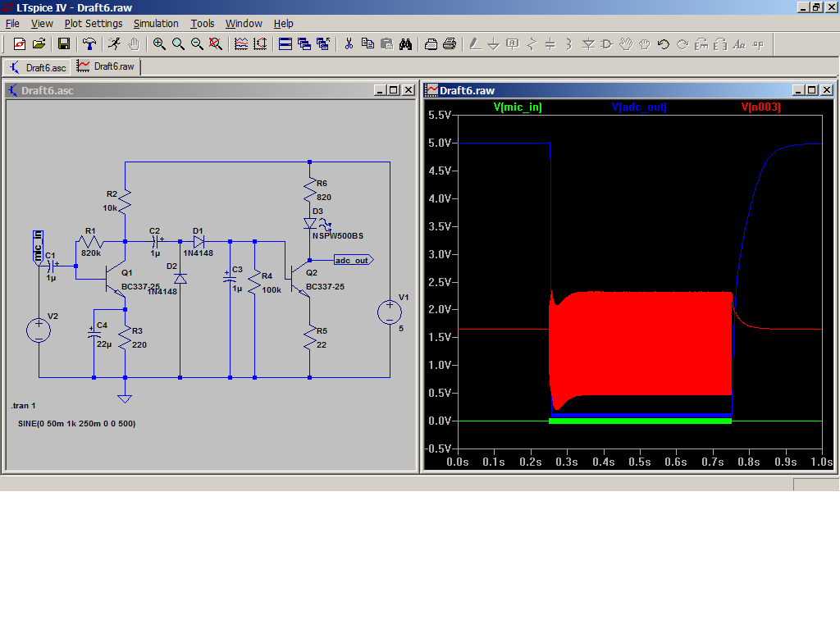Viewport: 840px width, 633px height.
Task: Maximize the Draft6.asc schematic window
Action: click(394, 90)
